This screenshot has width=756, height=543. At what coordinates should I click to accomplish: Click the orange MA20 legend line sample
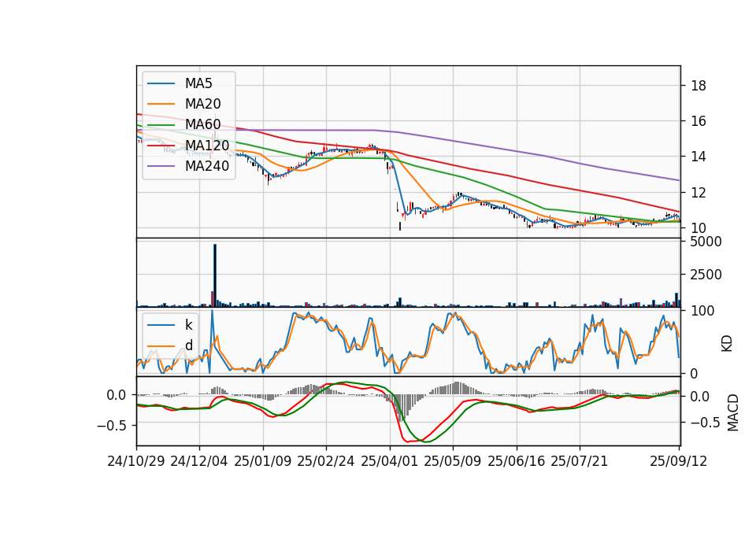click(161, 104)
